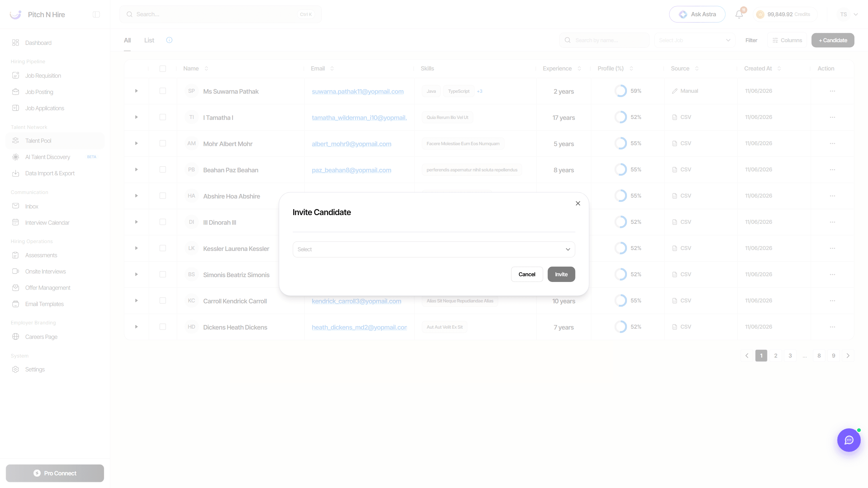Open the chat support bubble
868x488 pixels.
coord(849,440)
